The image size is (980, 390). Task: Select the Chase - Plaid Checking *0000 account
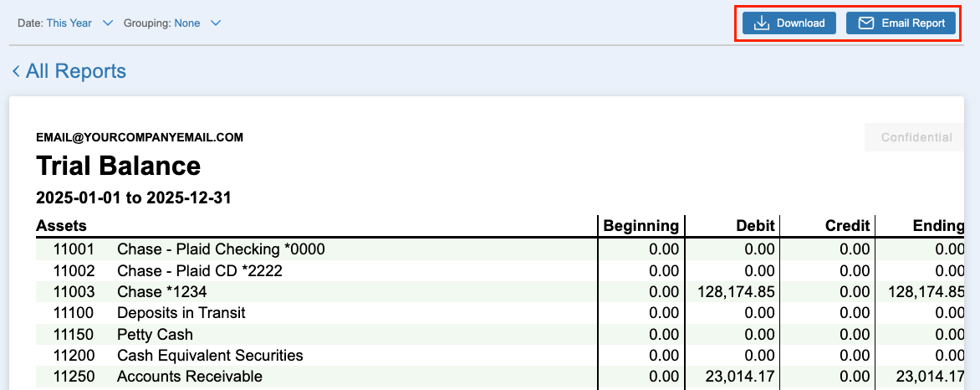coord(221,249)
